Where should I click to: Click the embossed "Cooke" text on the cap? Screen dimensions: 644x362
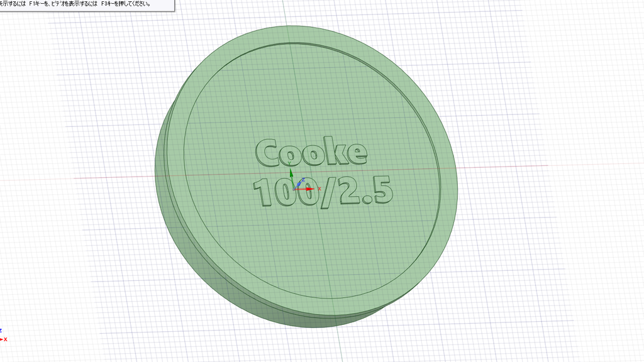click(x=311, y=152)
